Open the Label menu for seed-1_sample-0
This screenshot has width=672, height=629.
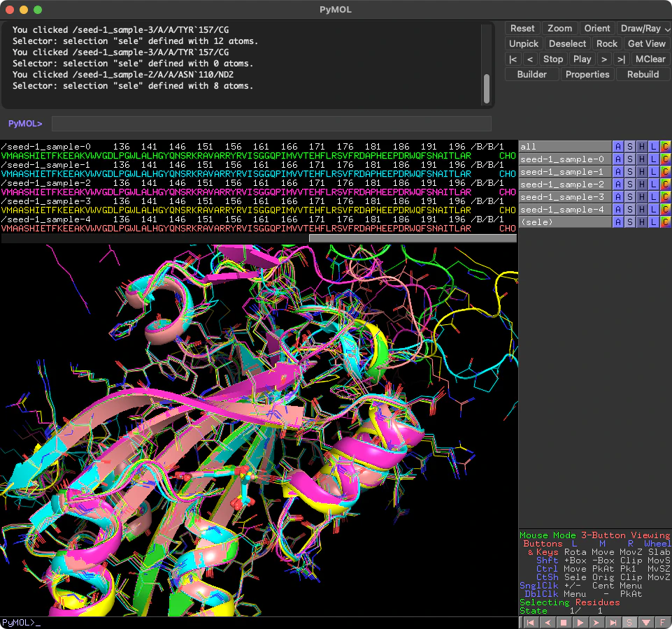point(653,159)
